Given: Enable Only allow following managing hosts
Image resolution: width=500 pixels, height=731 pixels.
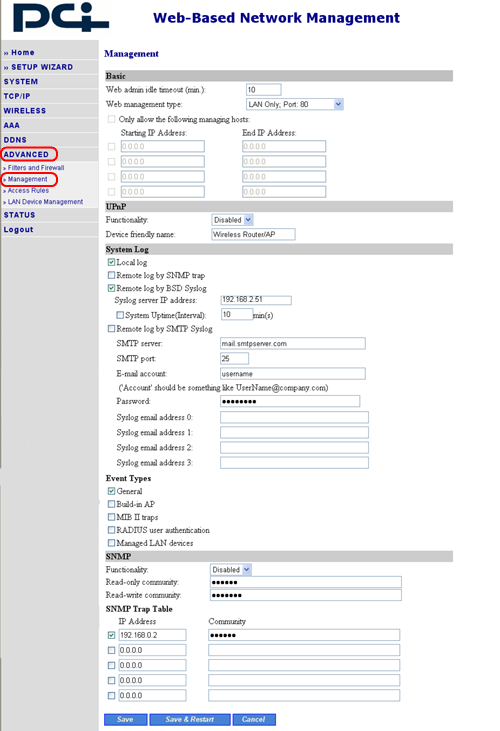Looking at the screenshot, I should (x=111, y=119).
